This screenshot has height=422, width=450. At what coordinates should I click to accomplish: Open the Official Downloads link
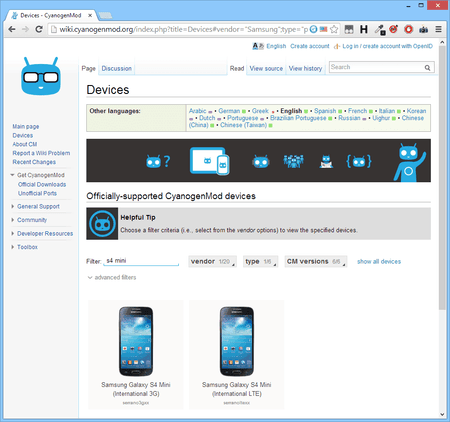[x=42, y=184]
